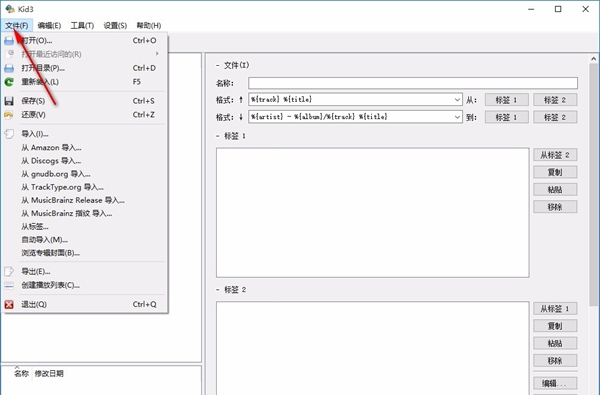600x395 pixels.
Task: Choose 退出(Q) menu entry
Action: pos(85,305)
